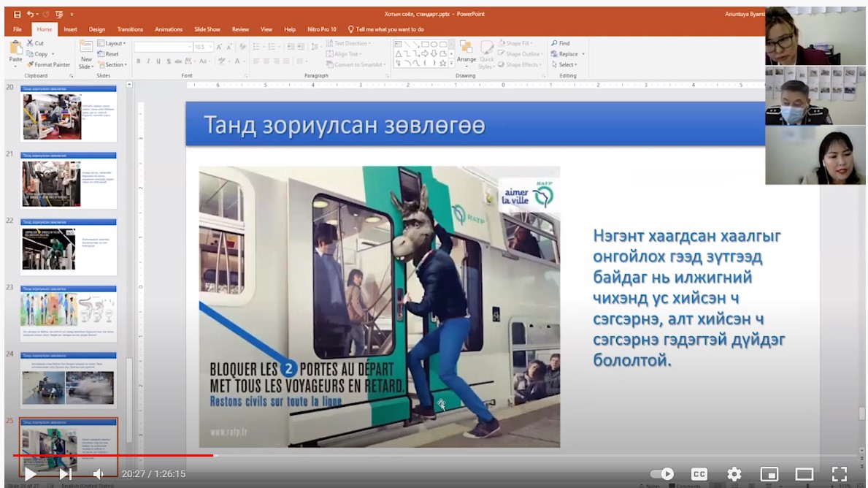Toggle text Shadow effect
This screenshot has height=488, width=868.
tap(169, 61)
